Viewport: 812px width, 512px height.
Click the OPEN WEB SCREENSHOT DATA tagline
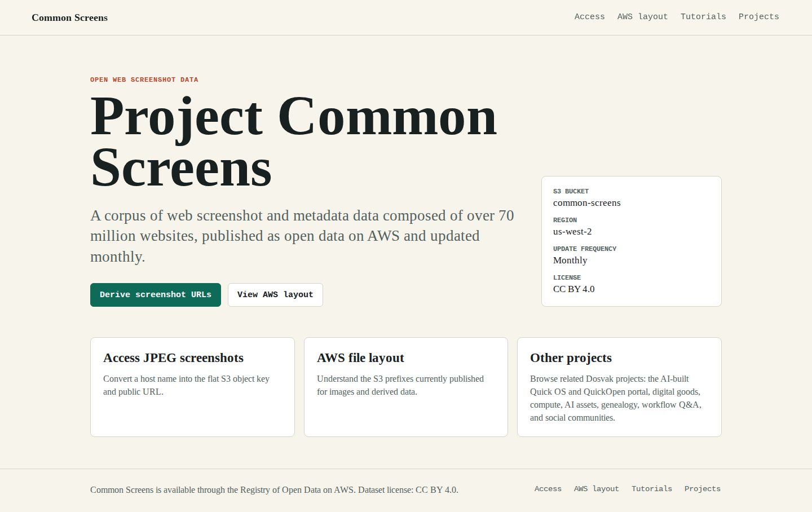[x=144, y=80]
